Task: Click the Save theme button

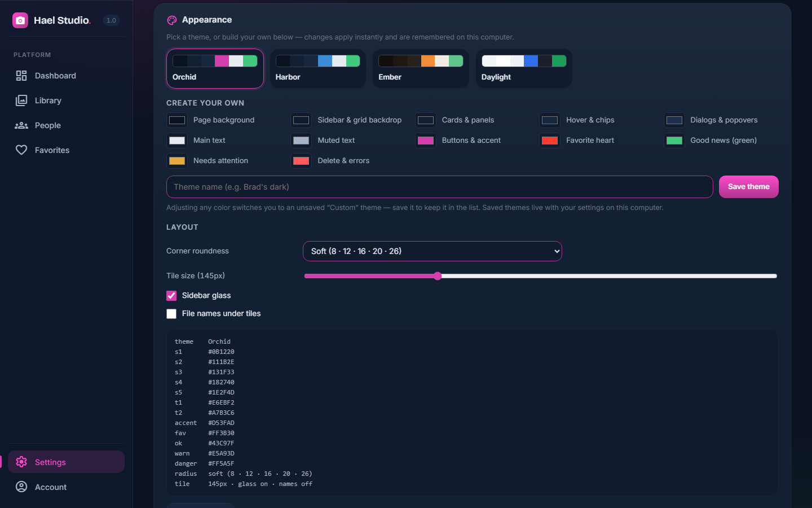Action: click(749, 187)
